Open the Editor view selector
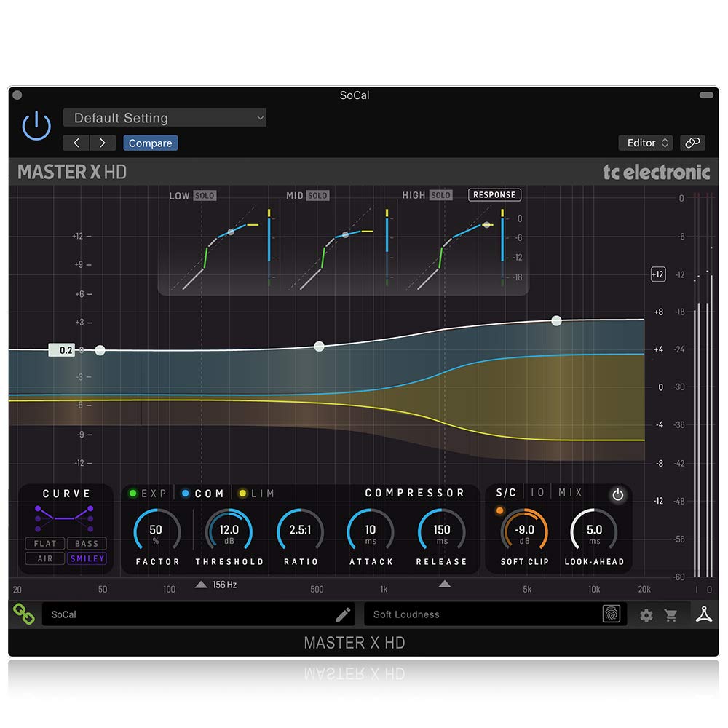The height and width of the screenshot is (728, 728). 646,143
